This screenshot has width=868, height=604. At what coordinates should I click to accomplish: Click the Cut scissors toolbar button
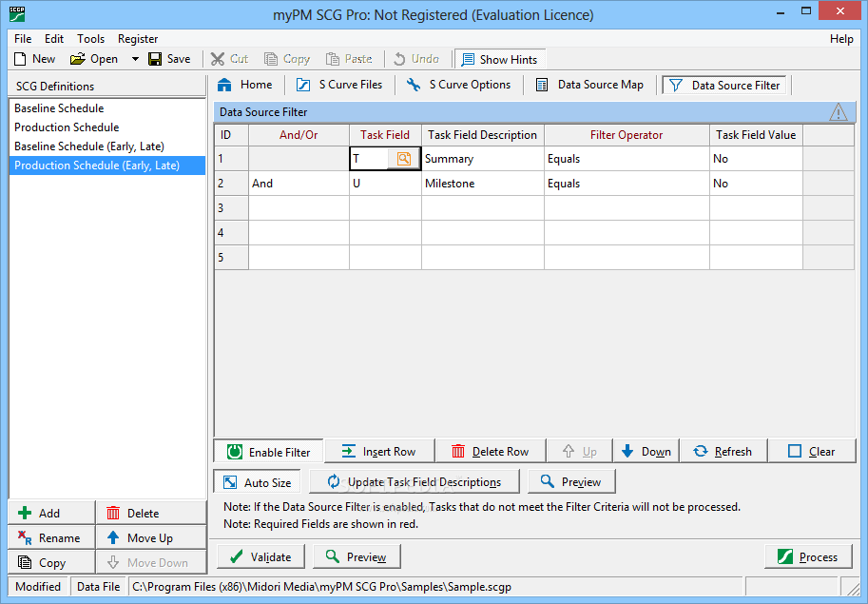(229, 59)
